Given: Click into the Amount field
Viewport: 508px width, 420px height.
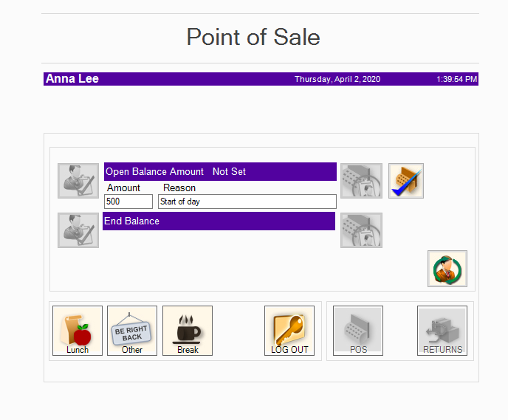Looking at the screenshot, I should pyautogui.click(x=128, y=202).
